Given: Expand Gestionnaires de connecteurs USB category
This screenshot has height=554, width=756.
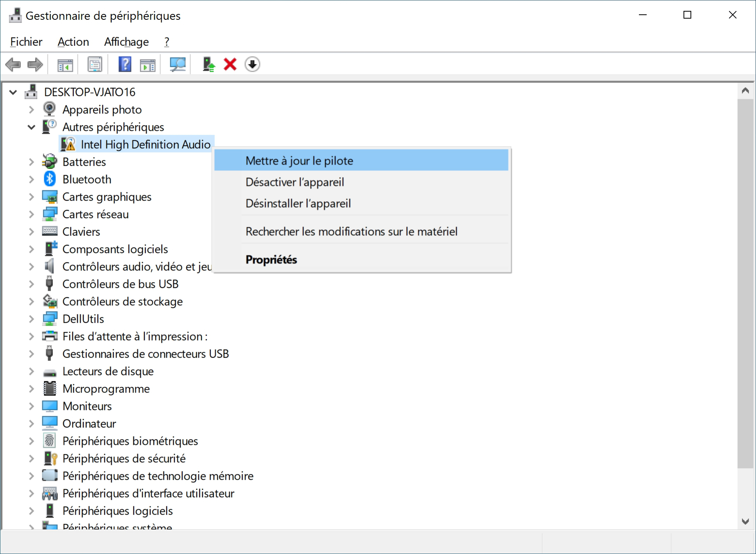Looking at the screenshot, I should pos(31,354).
